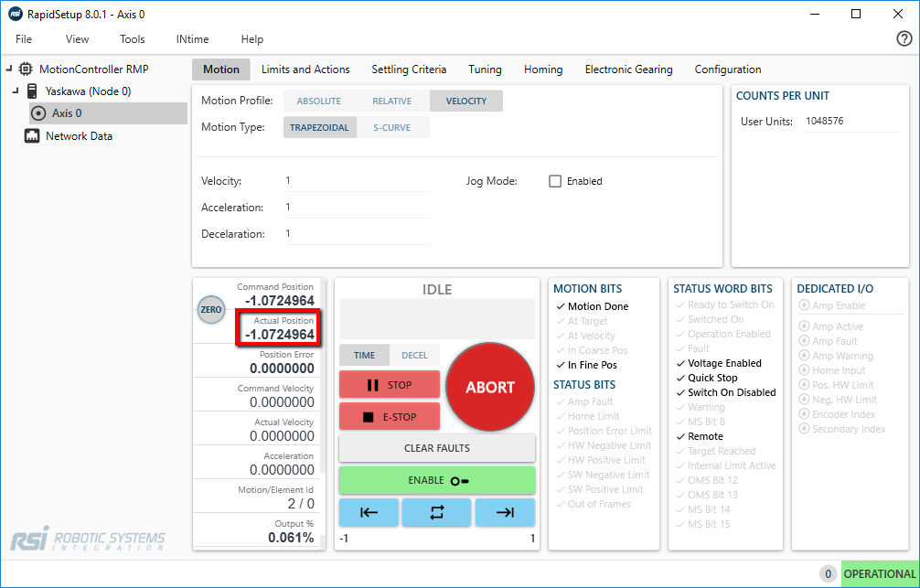Viewport: 920px width, 588px height.
Task: Click the red ABORT button
Action: point(490,388)
